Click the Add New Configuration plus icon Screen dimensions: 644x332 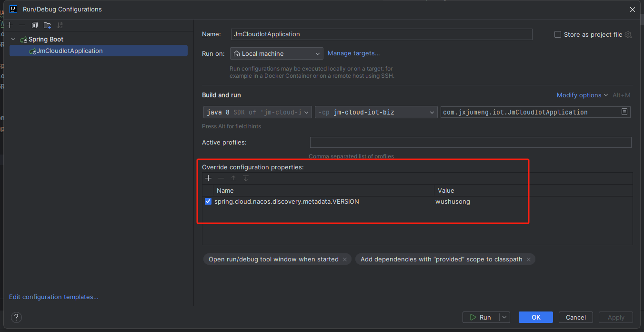point(10,25)
